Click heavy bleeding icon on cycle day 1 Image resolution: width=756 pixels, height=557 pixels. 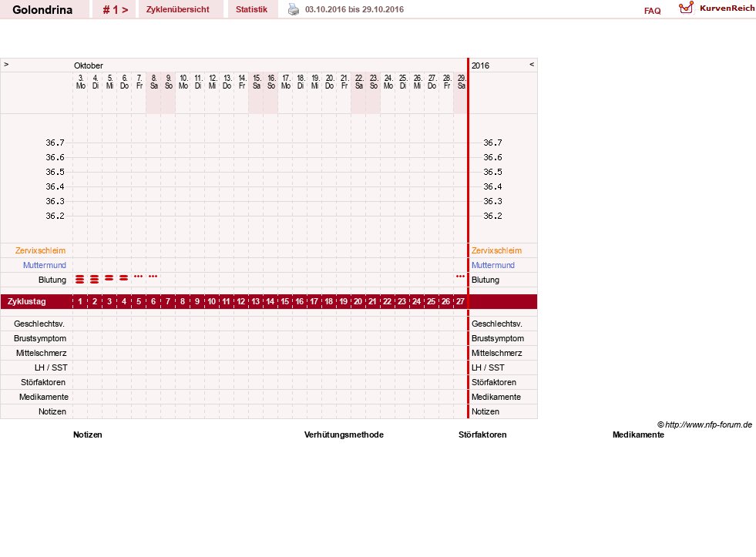pos(80,280)
